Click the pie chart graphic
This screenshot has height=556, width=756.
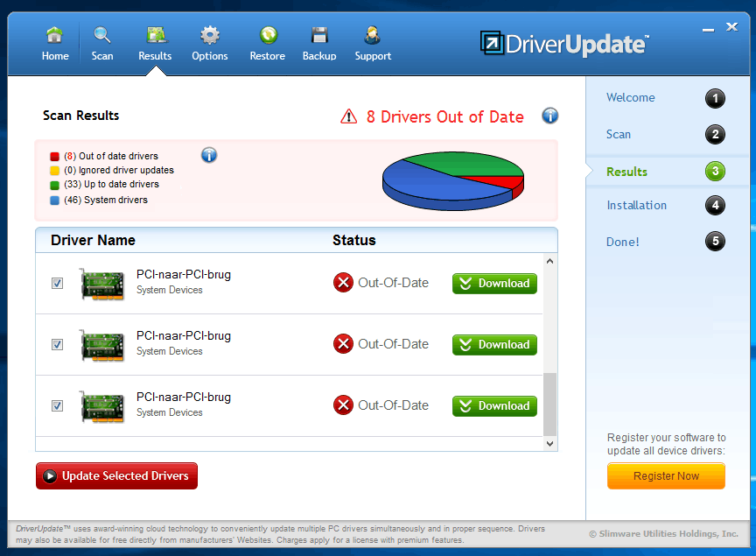pyautogui.click(x=452, y=181)
